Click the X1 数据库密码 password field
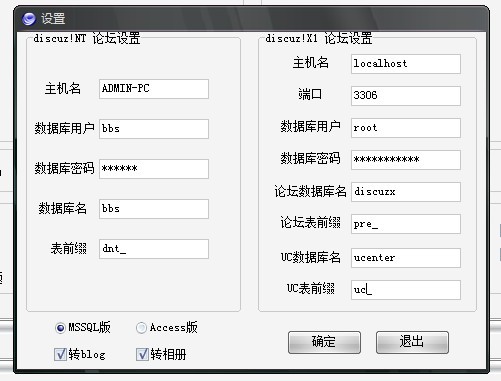The width and height of the screenshot is (501, 381). (x=406, y=160)
